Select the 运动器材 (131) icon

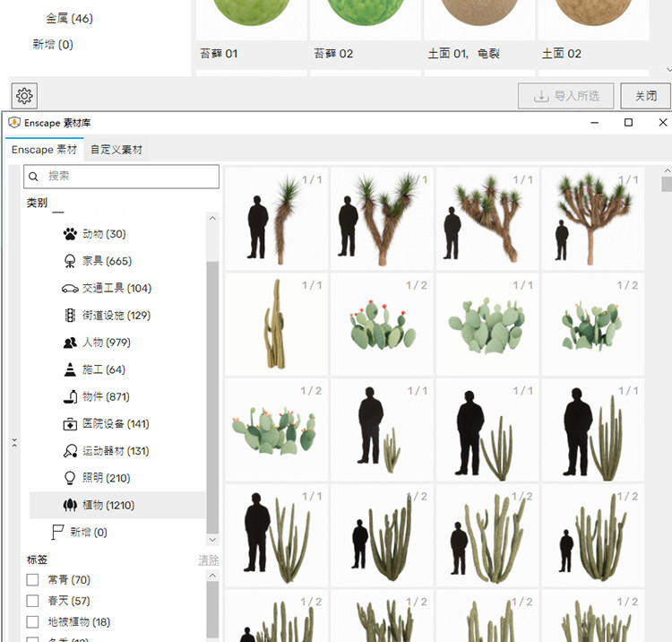coord(70,451)
